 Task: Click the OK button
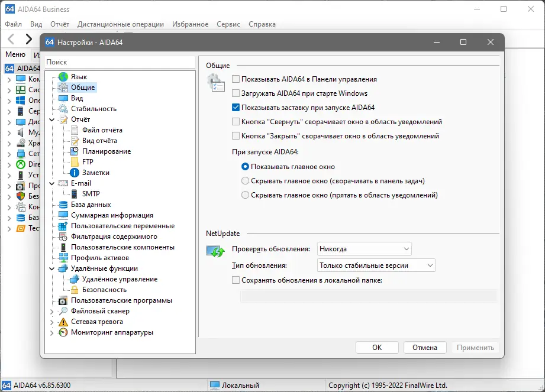tap(377, 348)
